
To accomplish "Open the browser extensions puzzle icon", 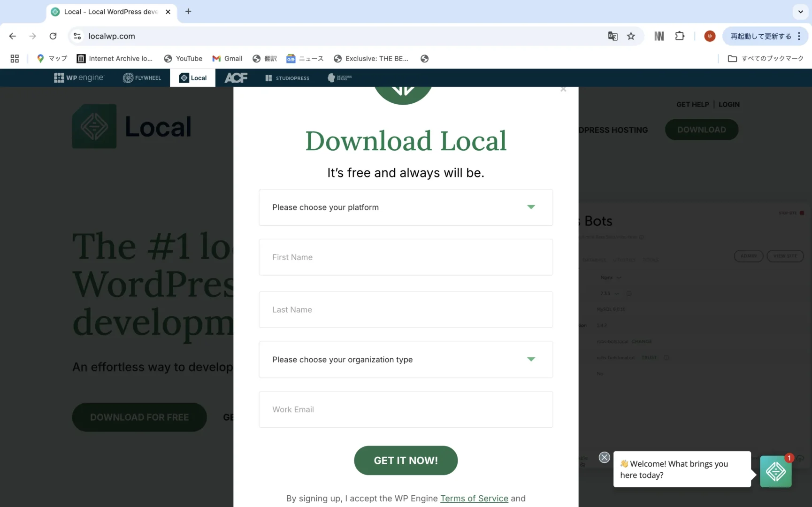I will pyautogui.click(x=680, y=36).
